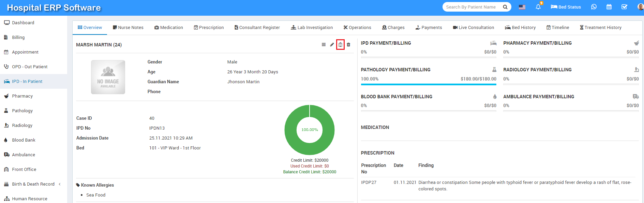Open the task checklist icon in header
Image resolution: width=644 pixels, height=203 pixels.
(x=624, y=7)
